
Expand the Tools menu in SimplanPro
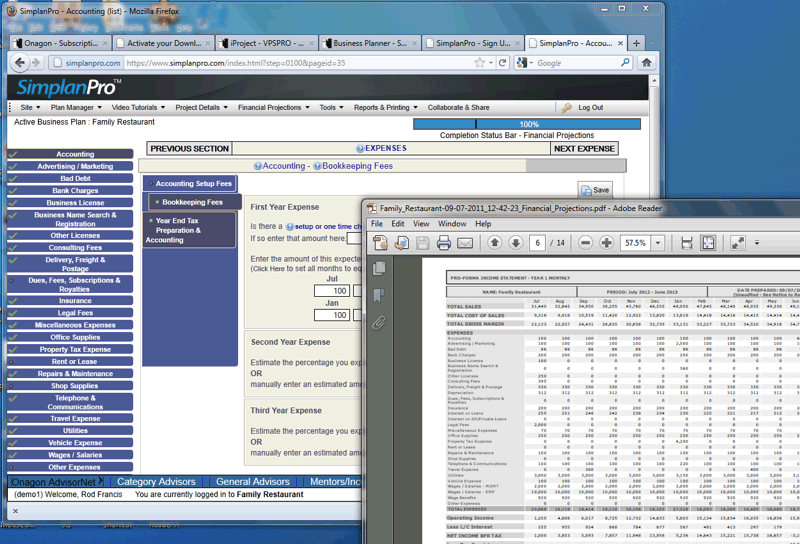tap(331, 108)
